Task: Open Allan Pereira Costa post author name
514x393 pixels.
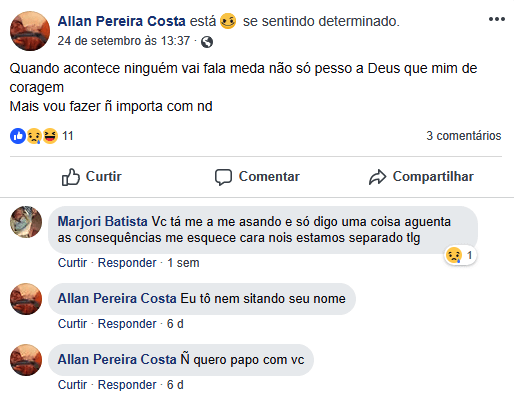Action: point(121,21)
